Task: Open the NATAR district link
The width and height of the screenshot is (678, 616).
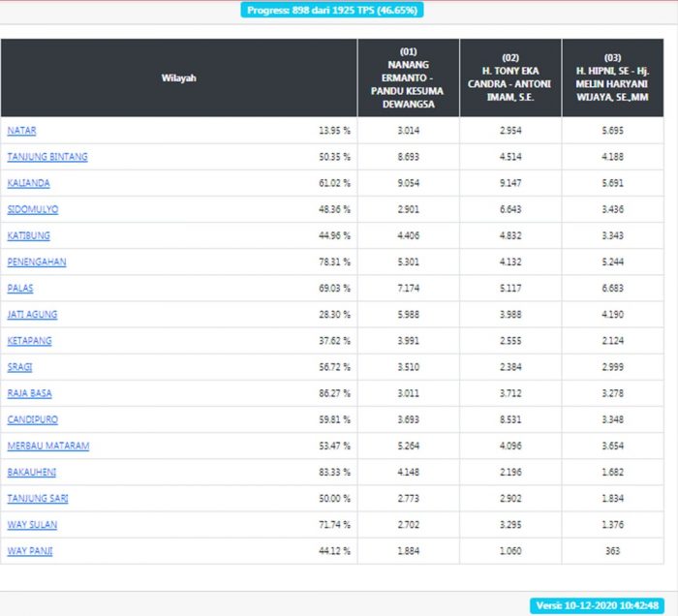Action: [x=21, y=131]
